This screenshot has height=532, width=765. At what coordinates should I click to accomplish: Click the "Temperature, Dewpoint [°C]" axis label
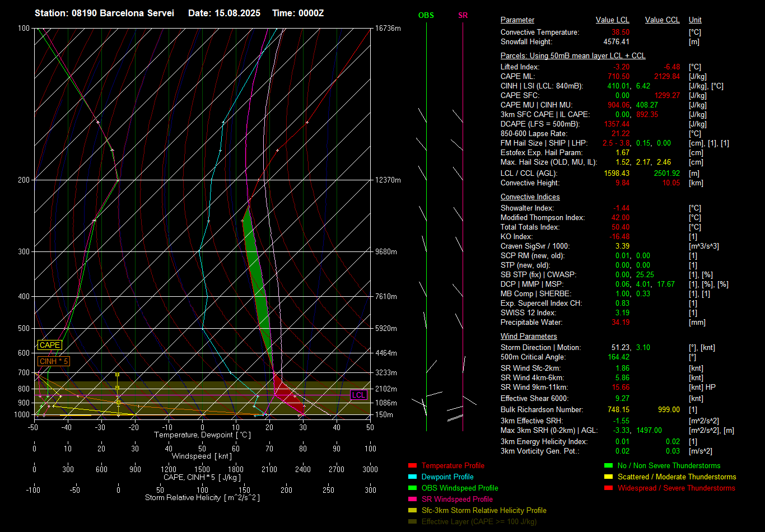tap(202, 435)
